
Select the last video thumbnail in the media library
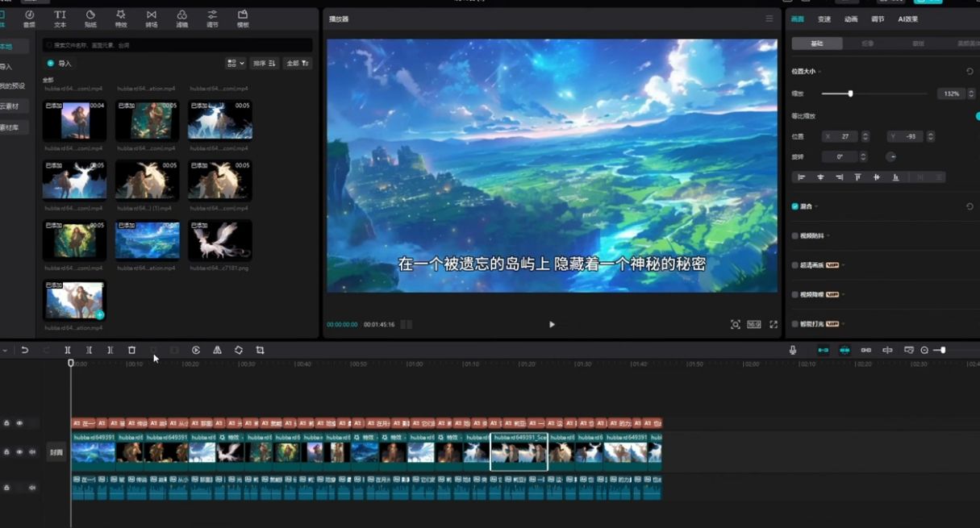[x=74, y=299]
